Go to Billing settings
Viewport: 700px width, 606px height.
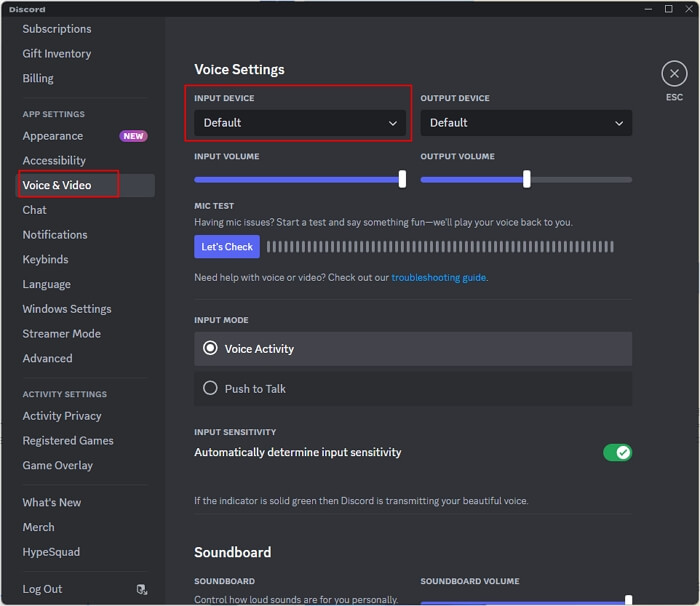tap(38, 78)
